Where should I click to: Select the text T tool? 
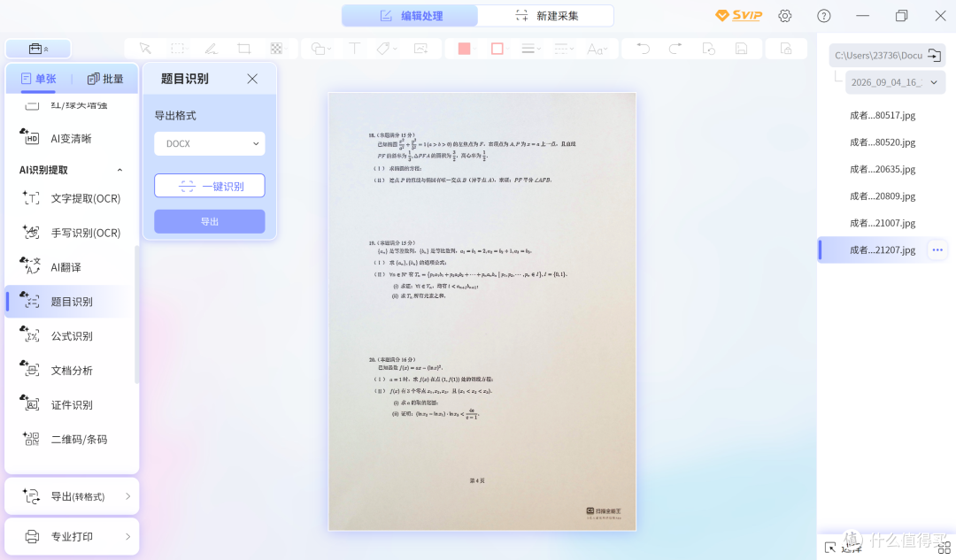[x=354, y=49]
